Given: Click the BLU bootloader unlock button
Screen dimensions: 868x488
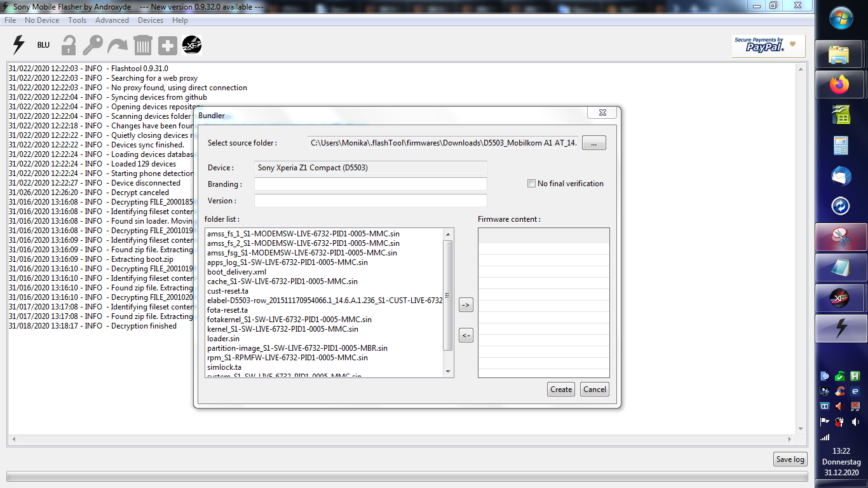Looking at the screenshot, I should click(43, 45).
